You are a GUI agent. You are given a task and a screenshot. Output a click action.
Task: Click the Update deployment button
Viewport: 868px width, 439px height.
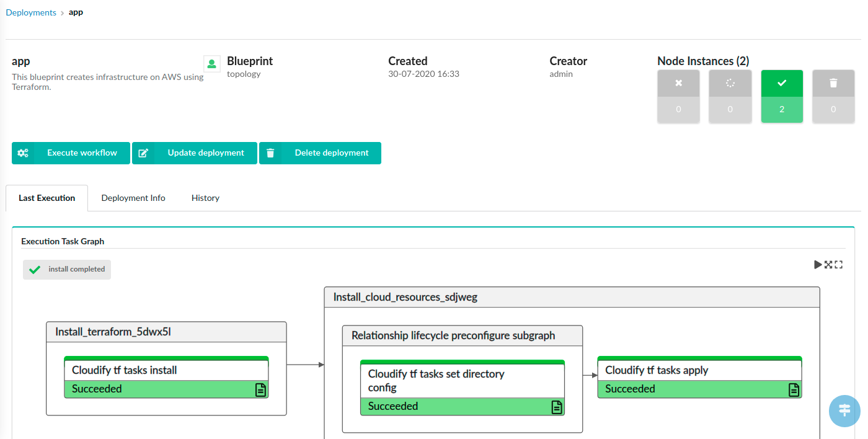pyautogui.click(x=194, y=153)
